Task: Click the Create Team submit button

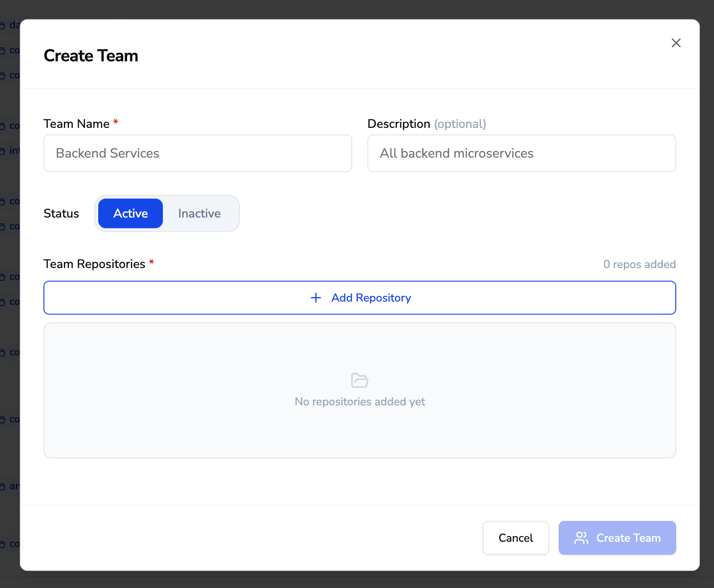Action: (617, 538)
